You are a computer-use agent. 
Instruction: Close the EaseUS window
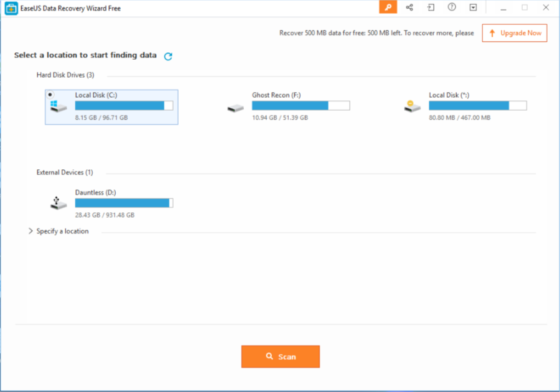[546, 7]
